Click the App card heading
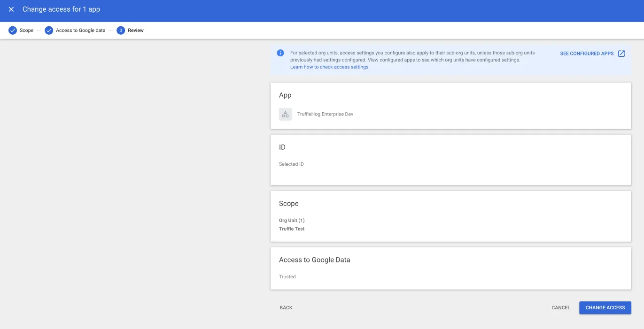 [285, 95]
